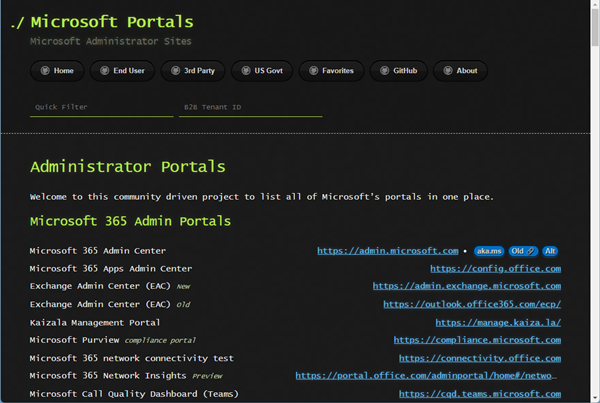Open the config.office.com link
The height and width of the screenshot is (403, 600).
(495, 269)
